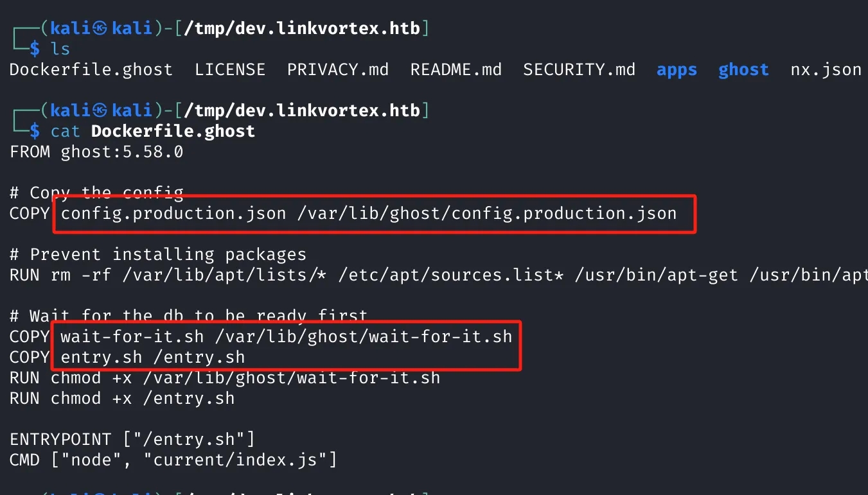
Task: Click the 'FROM ghost:5.58.0' line
Action: [x=96, y=152]
